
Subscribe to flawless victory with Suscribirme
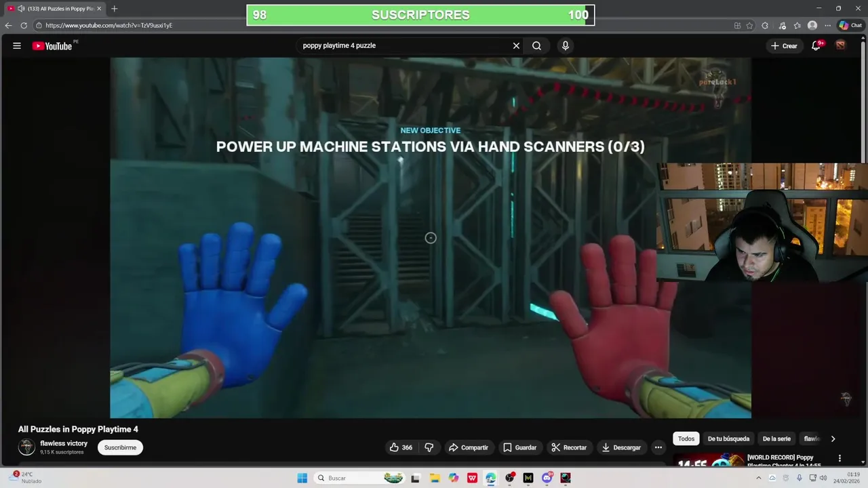point(120,447)
